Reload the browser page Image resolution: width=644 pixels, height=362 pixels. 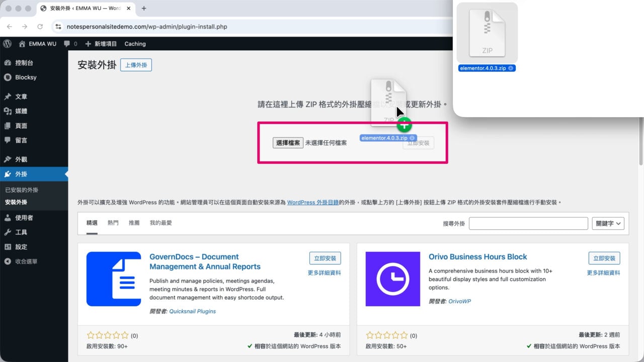(x=40, y=27)
